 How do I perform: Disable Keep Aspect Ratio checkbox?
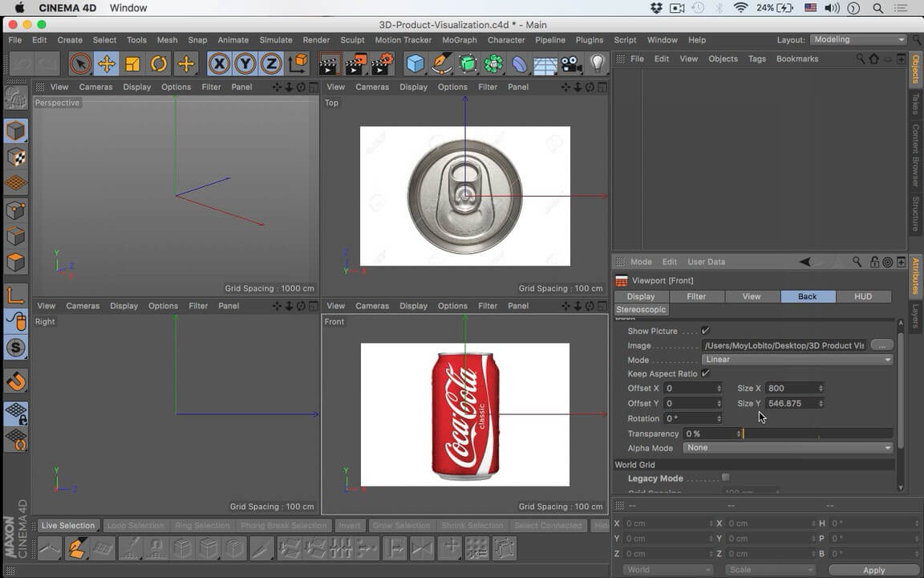(706, 374)
